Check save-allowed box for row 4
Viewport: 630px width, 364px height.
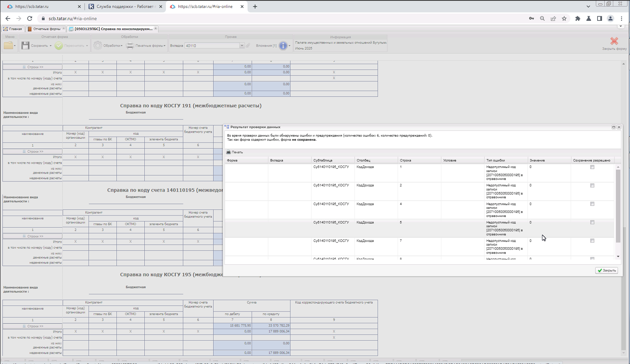(x=592, y=204)
